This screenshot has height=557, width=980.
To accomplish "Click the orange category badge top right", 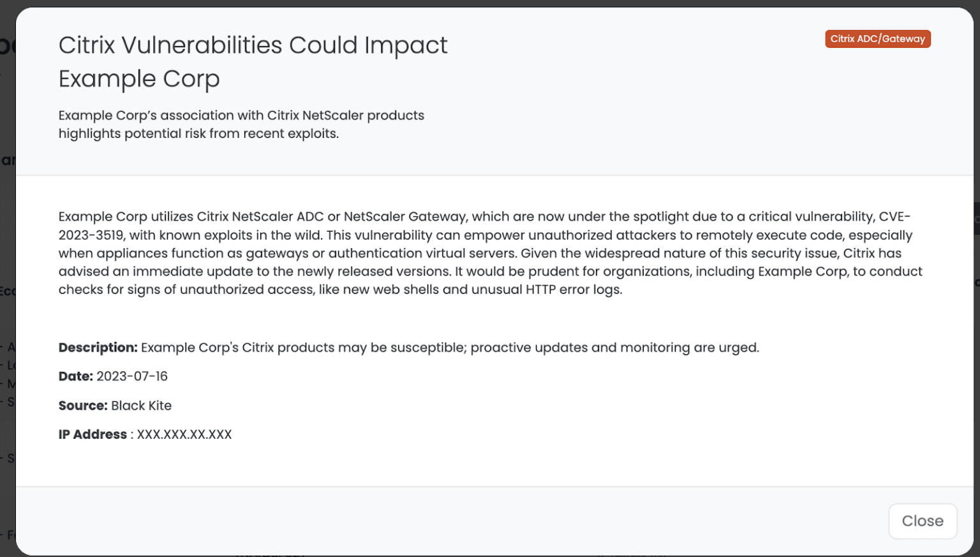I will point(877,38).
